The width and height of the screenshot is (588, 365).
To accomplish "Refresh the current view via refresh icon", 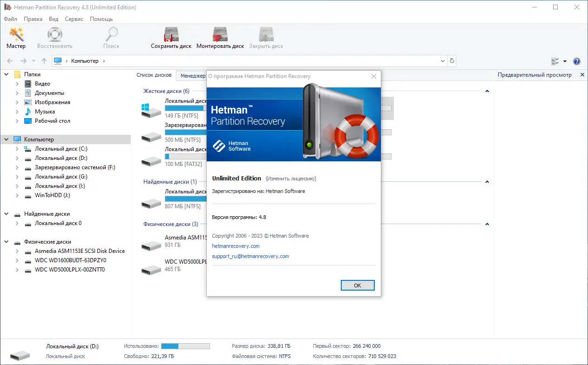I will tap(451, 60).
